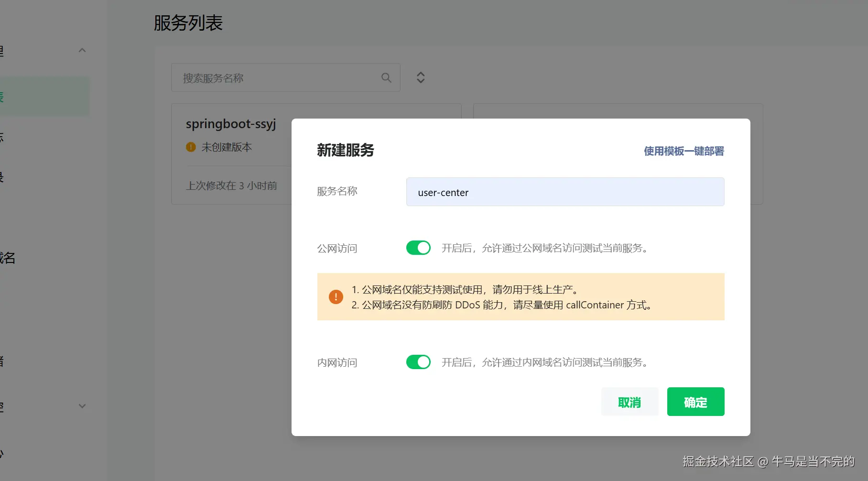Click the 未创建版本 status text
The width and height of the screenshot is (868, 481).
click(x=227, y=147)
